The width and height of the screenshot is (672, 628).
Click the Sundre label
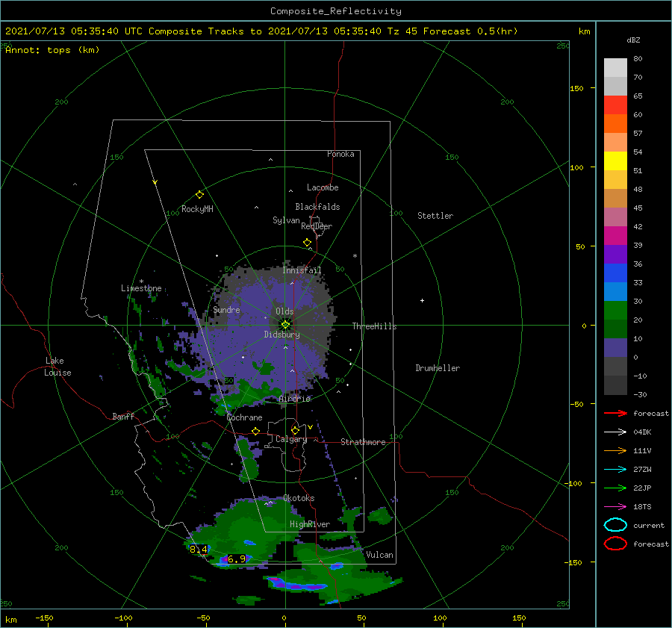pyautogui.click(x=226, y=310)
